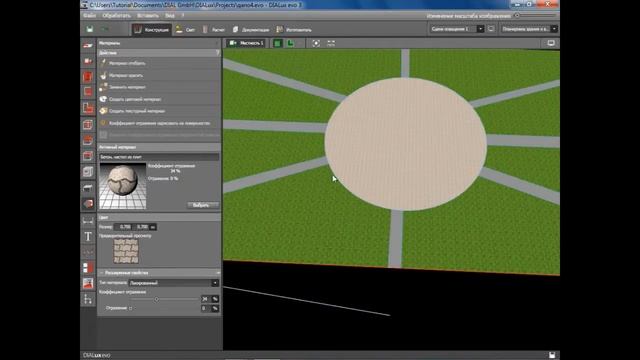
Task: Select the grey 3D box objects tool
Action: [x=88, y=172]
